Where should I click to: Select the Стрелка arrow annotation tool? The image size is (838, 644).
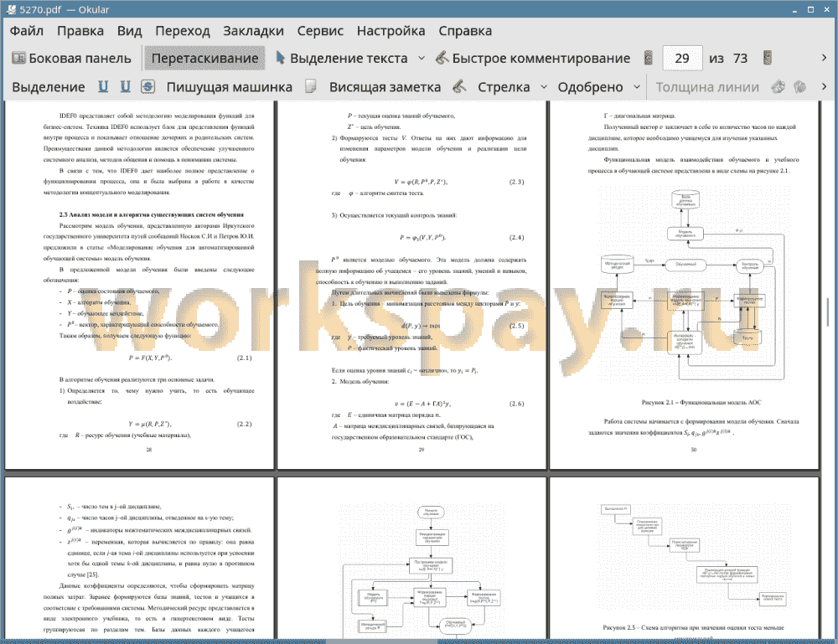pyautogui.click(x=504, y=87)
